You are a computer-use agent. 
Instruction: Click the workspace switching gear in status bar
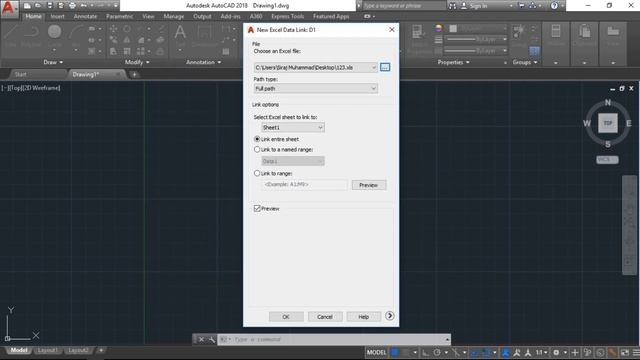point(556,352)
